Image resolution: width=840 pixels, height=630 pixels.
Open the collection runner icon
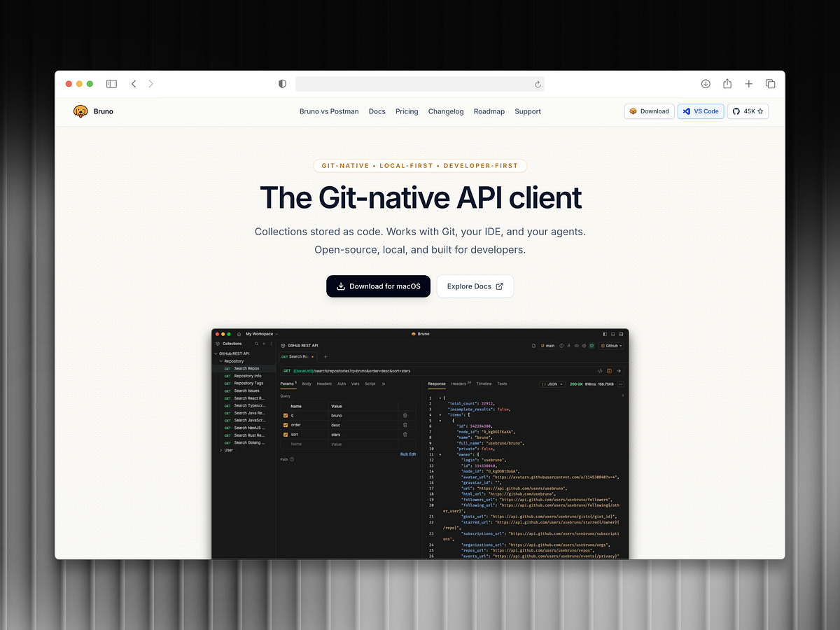(x=568, y=346)
